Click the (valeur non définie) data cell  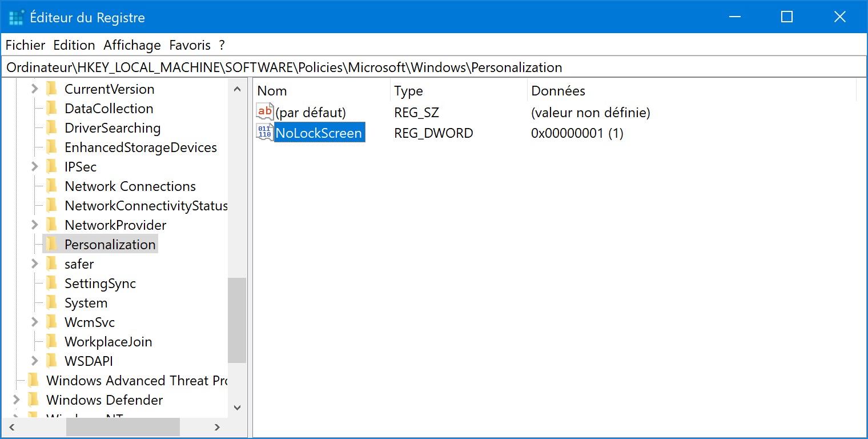[x=590, y=113]
